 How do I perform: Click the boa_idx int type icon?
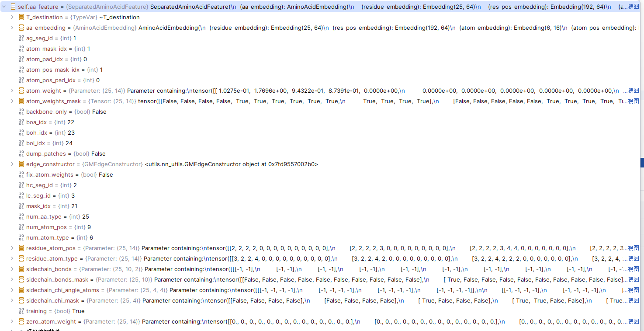click(x=21, y=122)
